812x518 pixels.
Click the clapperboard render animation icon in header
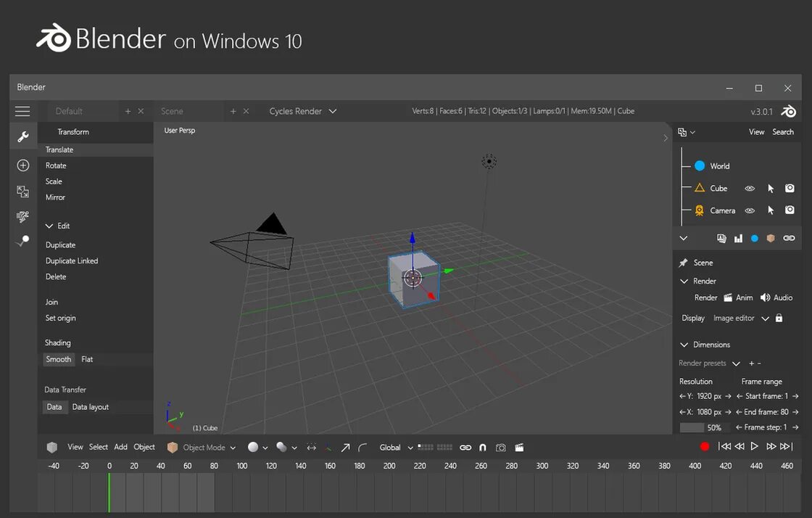[x=519, y=448]
